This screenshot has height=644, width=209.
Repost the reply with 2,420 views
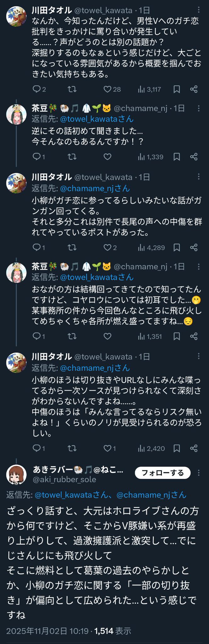coord(72,448)
